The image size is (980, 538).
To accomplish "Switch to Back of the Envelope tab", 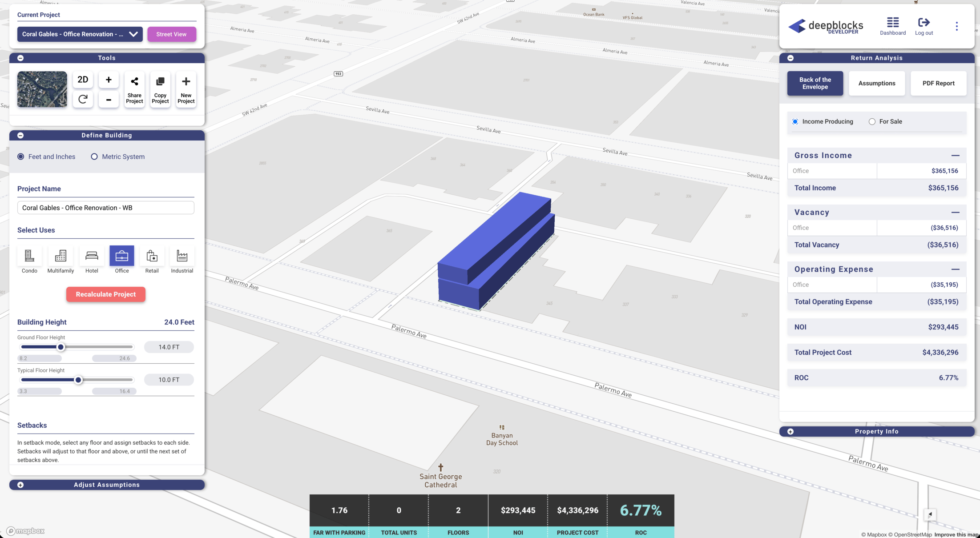I will (815, 83).
